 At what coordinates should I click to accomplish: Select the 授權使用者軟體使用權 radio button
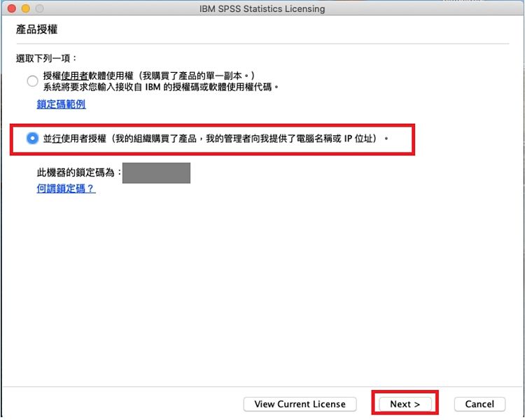click(x=32, y=81)
